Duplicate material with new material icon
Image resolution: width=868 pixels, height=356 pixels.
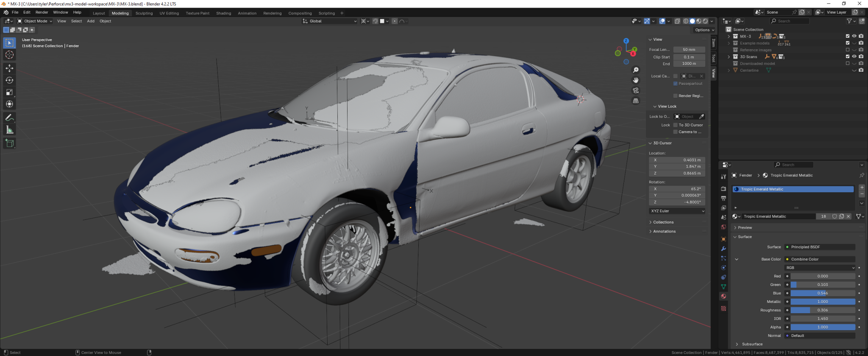[x=842, y=216]
